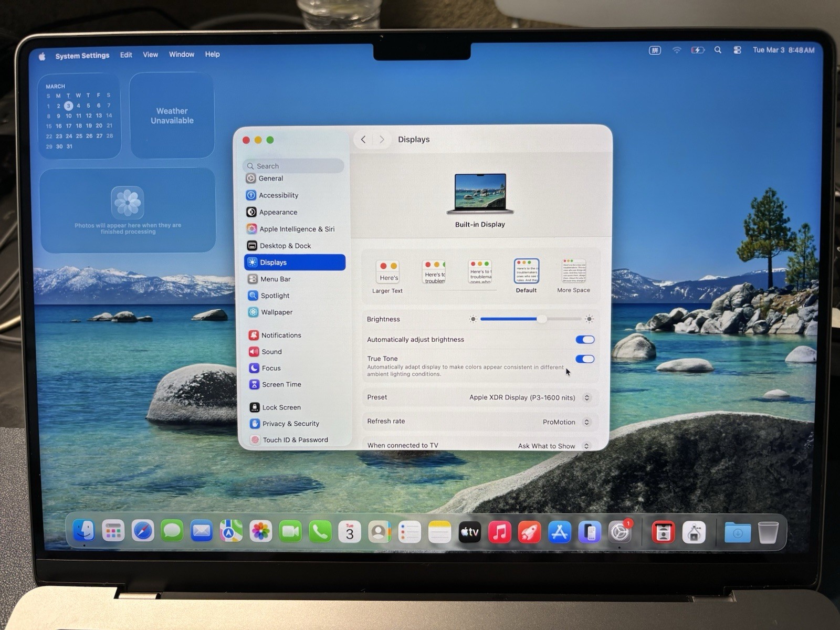Open Calendar app in the Dock
840x630 pixels.
(350, 532)
